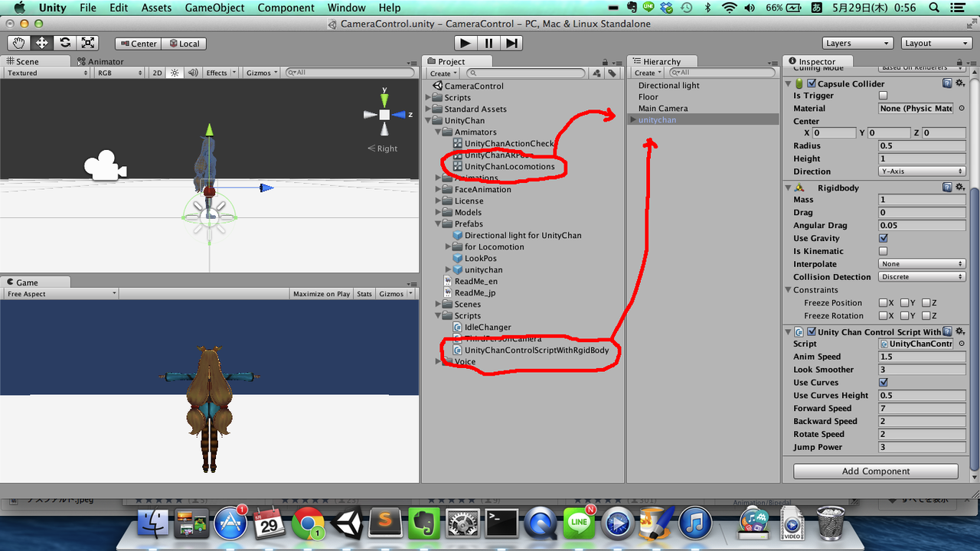Click Search by Type icon in Project panel
This screenshot has width=980, height=551.
point(597,73)
